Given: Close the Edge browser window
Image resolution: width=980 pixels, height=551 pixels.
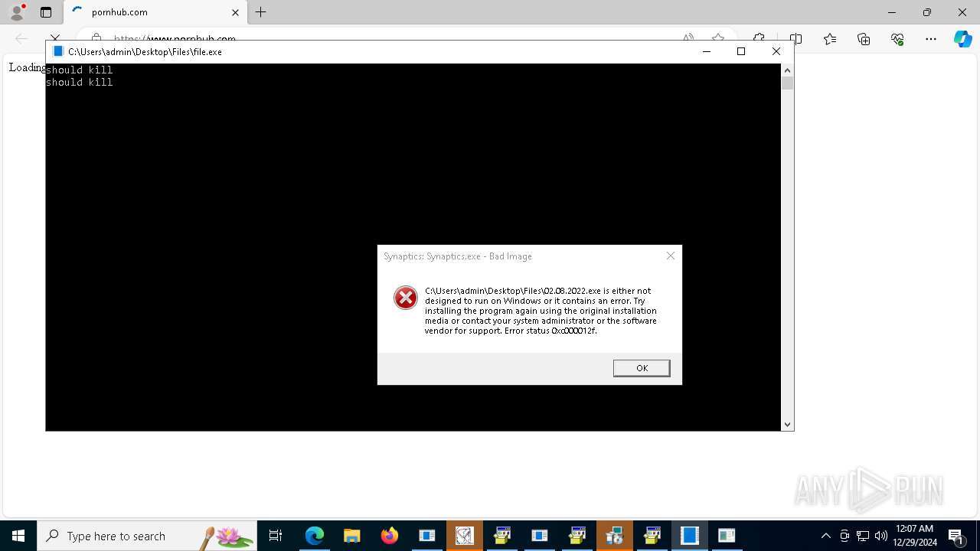Looking at the screenshot, I should point(962,12).
